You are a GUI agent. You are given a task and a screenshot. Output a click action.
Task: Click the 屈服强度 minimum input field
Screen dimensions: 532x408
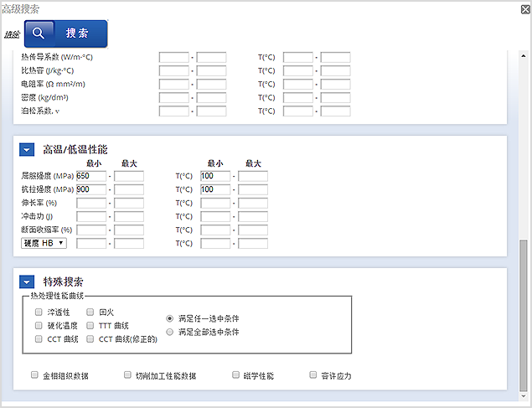coord(90,176)
